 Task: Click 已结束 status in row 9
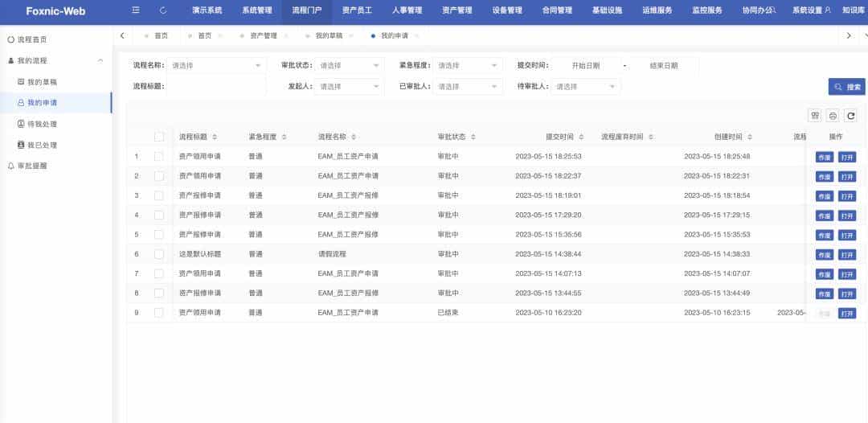click(448, 312)
